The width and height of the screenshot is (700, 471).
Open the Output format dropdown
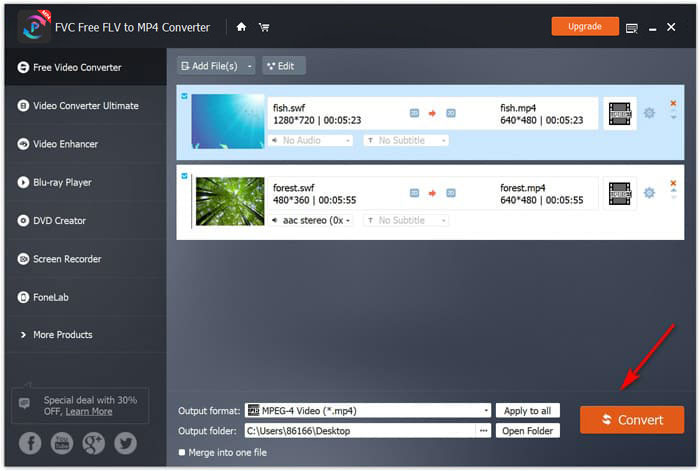368,410
